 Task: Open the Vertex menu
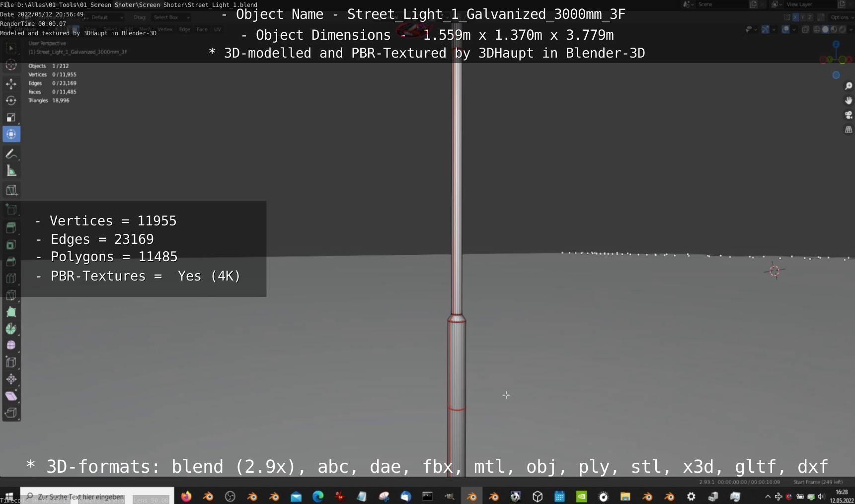tap(165, 29)
